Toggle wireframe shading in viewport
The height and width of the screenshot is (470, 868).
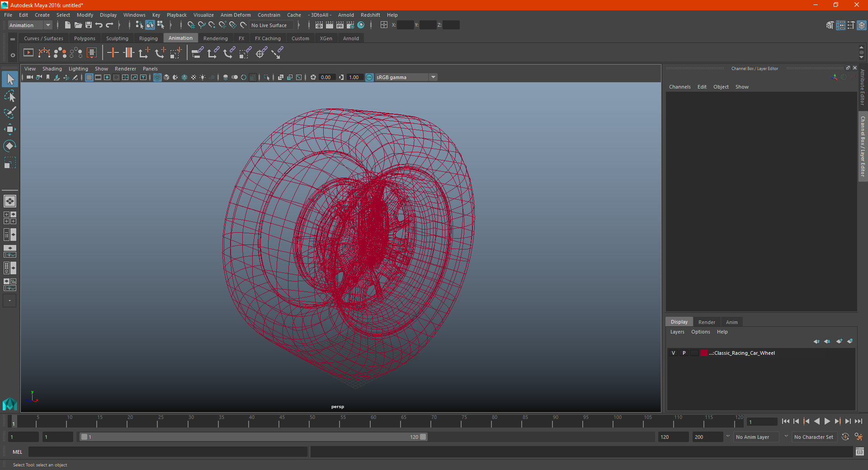[157, 77]
